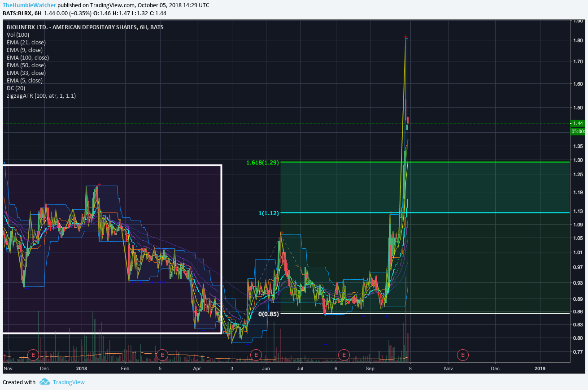
Task: Click the red cross marker at the 1.80 peak
Action: (405, 37)
